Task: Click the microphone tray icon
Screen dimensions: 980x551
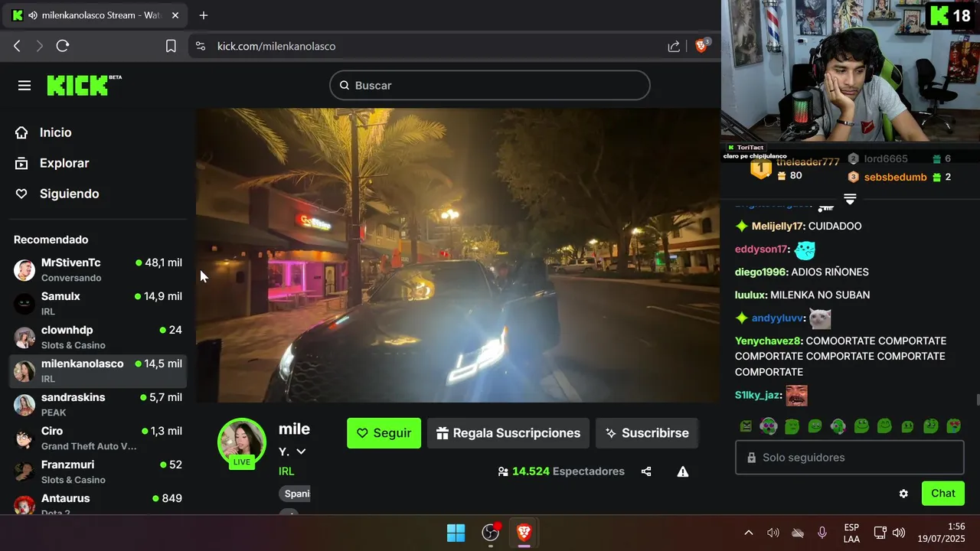Action: tap(822, 533)
